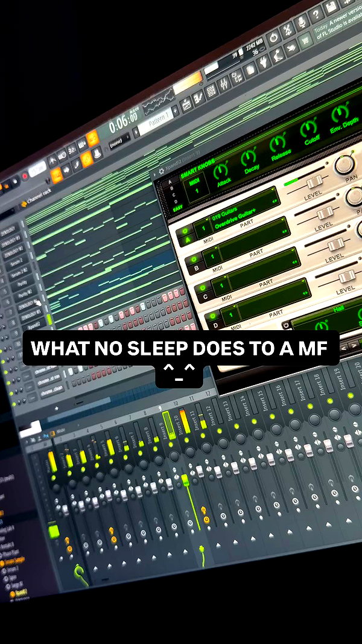
Task: Click the green Insert 9 volume fader
Action: tap(185, 480)
